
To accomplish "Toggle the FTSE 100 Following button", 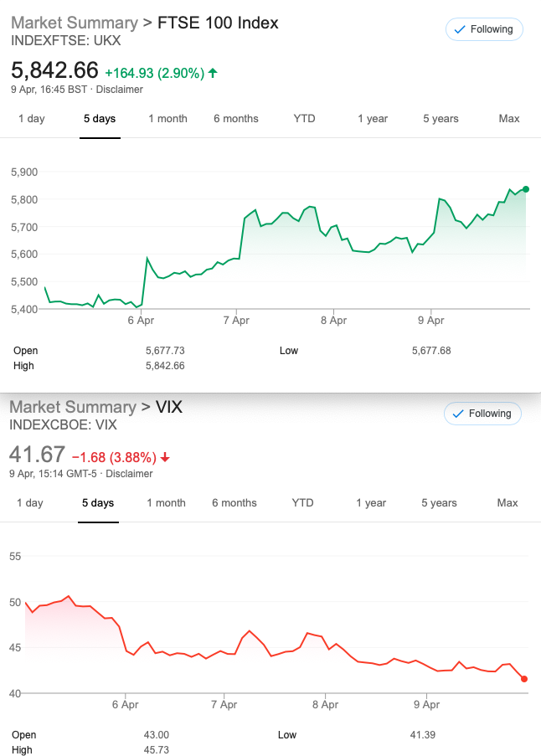I will (484, 29).
